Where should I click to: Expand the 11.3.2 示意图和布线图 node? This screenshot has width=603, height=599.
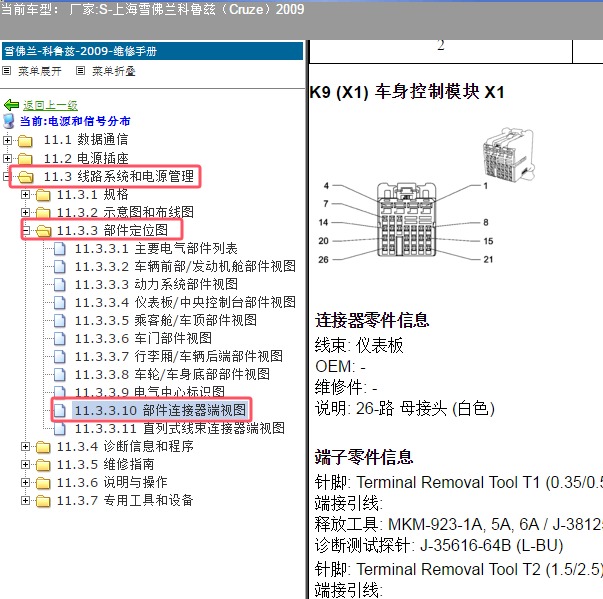pyautogui.click(x=25, y=212)
